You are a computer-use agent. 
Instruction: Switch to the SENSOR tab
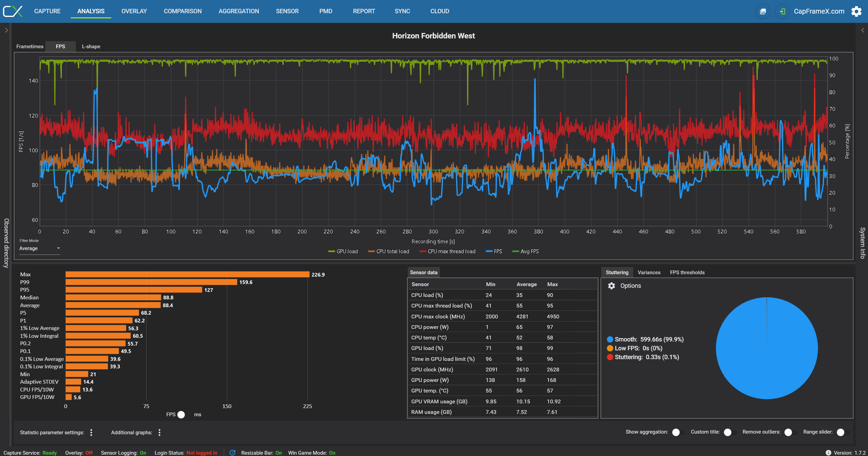click(x=287, y=11)
